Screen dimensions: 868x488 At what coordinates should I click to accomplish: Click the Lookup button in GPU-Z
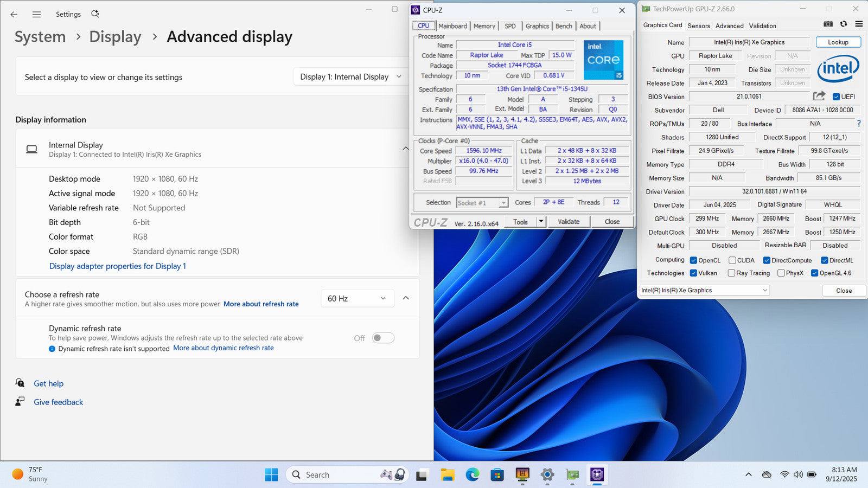point(838,42)
